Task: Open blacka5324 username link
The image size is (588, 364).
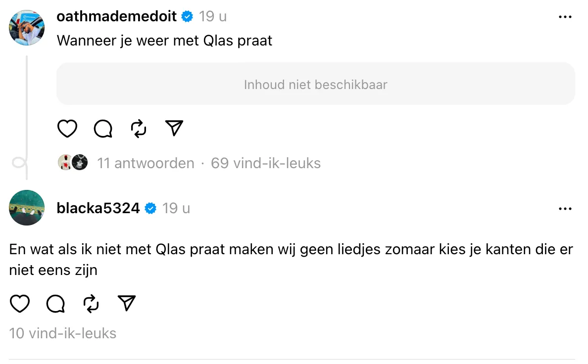Action: (98, 208)
